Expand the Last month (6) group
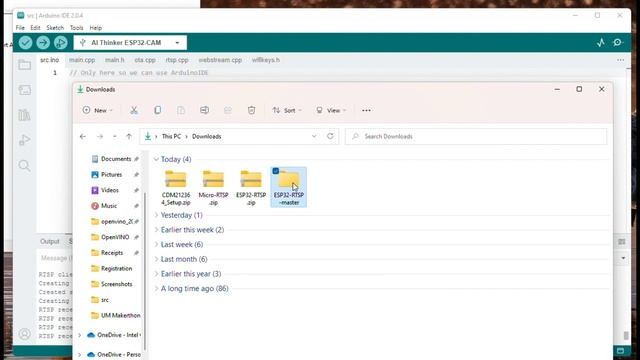Image resolution: width=640 pixels, height=360 pixels. (156, 259)
